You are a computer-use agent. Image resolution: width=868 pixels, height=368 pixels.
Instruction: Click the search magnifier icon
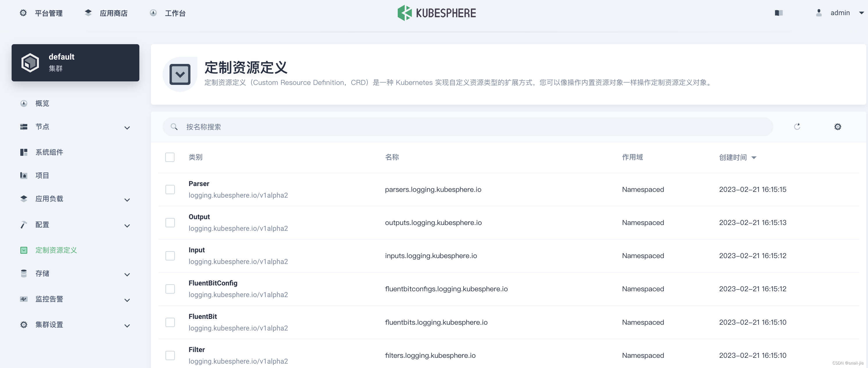pos(174,127)
